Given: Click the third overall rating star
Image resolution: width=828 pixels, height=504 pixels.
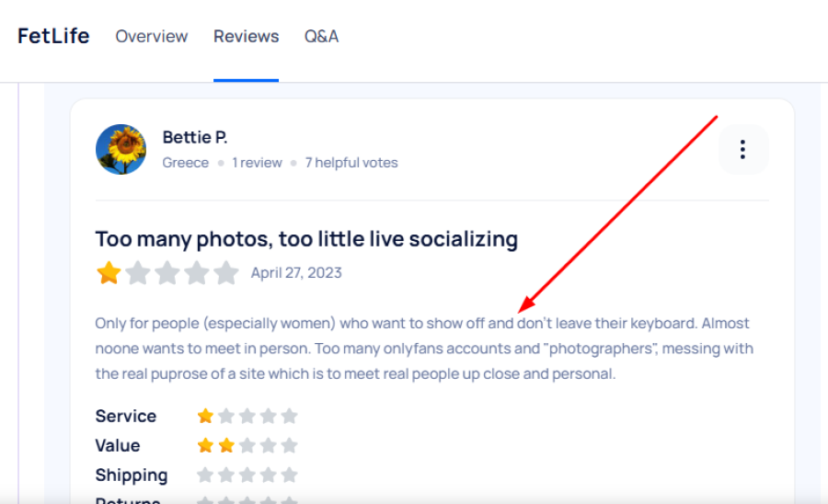Looking at the screenshot, I should [x=167, y=273].
